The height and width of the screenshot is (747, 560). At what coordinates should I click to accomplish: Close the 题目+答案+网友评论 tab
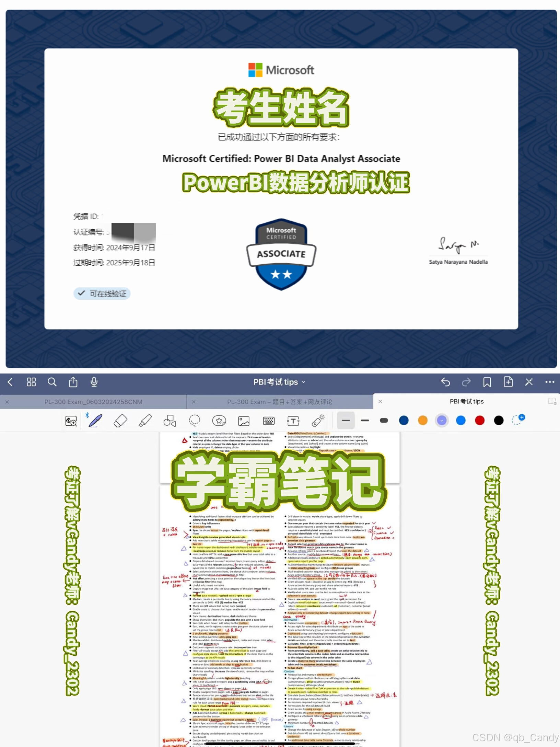[194, 402]
